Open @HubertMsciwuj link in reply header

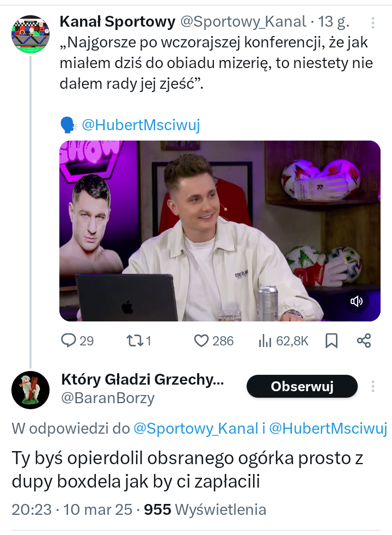pos(328,428)
